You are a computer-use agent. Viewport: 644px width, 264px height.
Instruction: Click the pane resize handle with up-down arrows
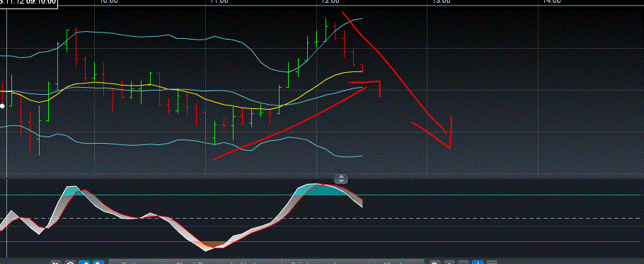(341, 179)
